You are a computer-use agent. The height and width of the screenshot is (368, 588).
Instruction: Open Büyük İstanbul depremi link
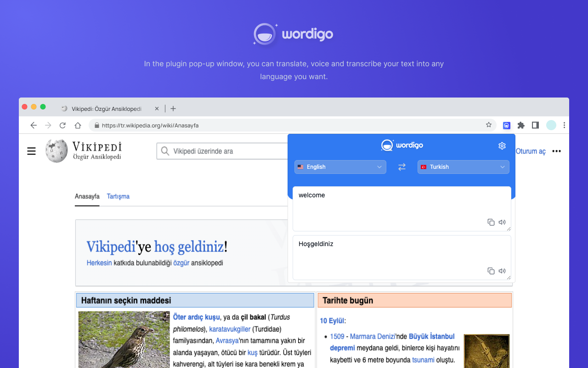(392, 342)
